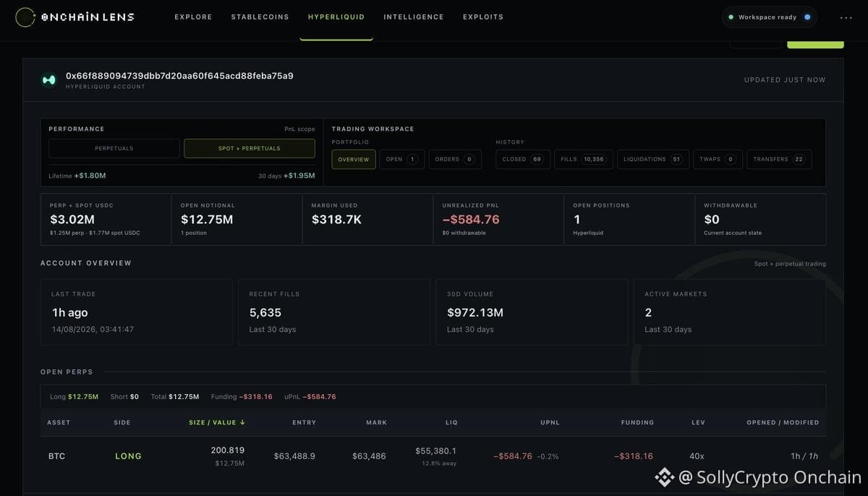868x496 pixels.
Task: Show the Closed history tab
Action: pyautogui.click(x=523, y=159)
